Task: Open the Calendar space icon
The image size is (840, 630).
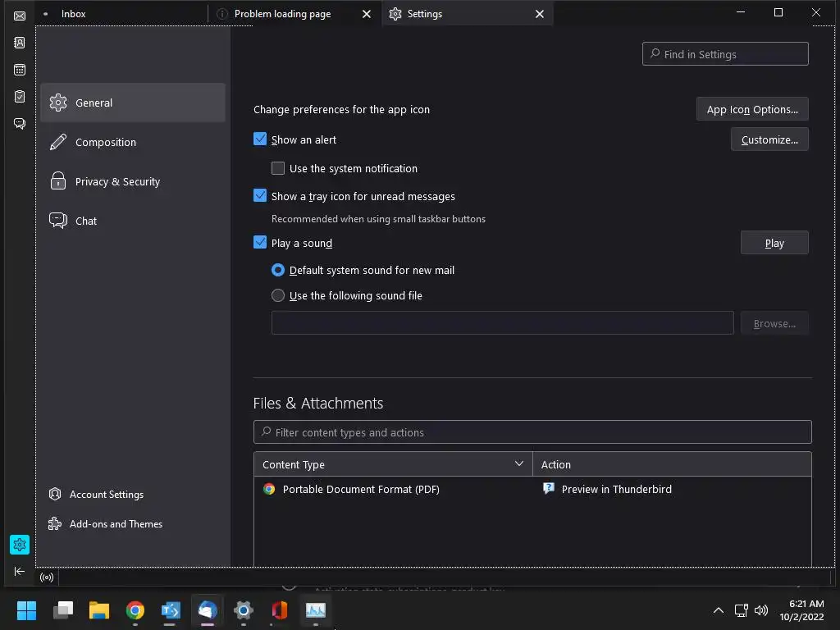Action: 20,70
